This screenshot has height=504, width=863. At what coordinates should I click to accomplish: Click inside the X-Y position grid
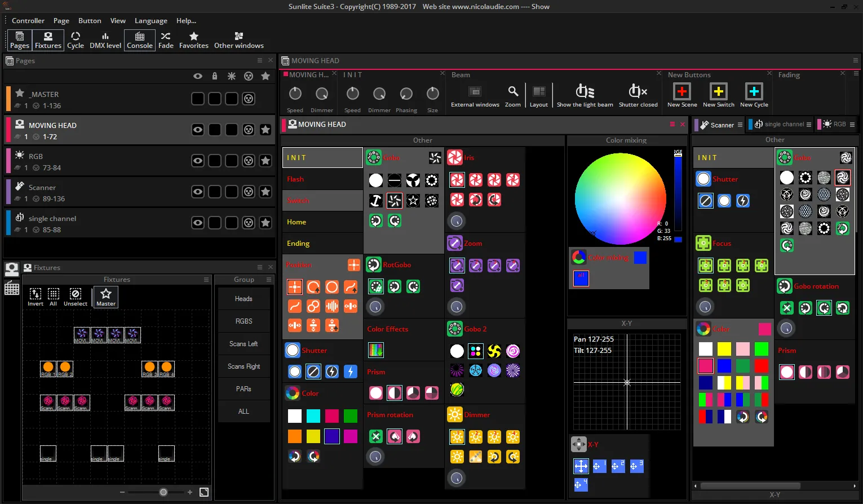pos(627,382)
